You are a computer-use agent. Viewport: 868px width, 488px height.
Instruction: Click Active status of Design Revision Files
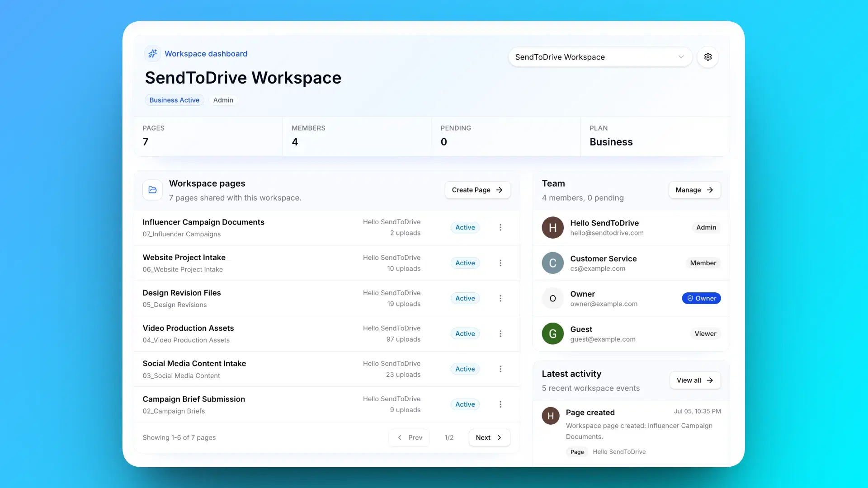tap(465, 298)
